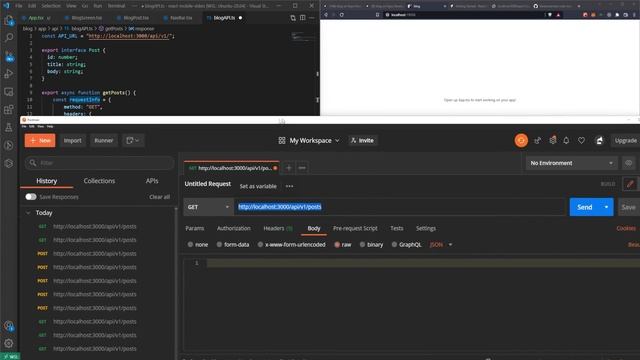The width and height of the screenshot is (640, 360).
Task: Click the Postman sync status orange icon
Action: pyautogui.click(x=521, y=140)
